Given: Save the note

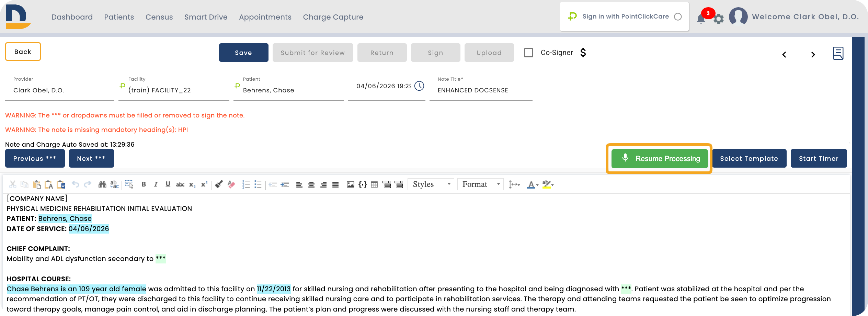Looking at the screenshot, I should coord(243,53).
